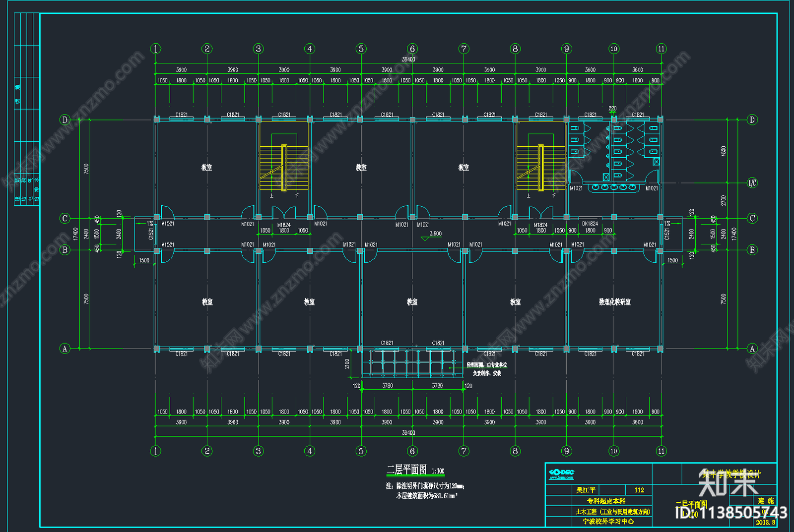Select the '112' cell in title block
Viewport: 794px width, 532px height.
point(639,490)
